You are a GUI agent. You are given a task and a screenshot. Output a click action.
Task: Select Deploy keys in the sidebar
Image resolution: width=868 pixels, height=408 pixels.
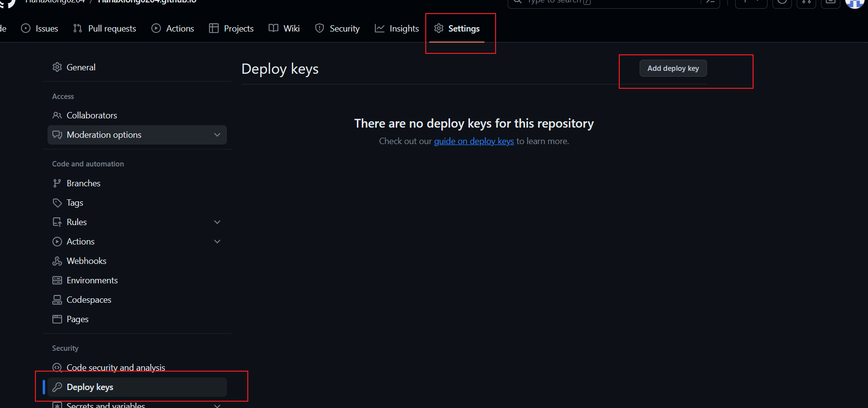pyautogui.click(x=90, y=387)
